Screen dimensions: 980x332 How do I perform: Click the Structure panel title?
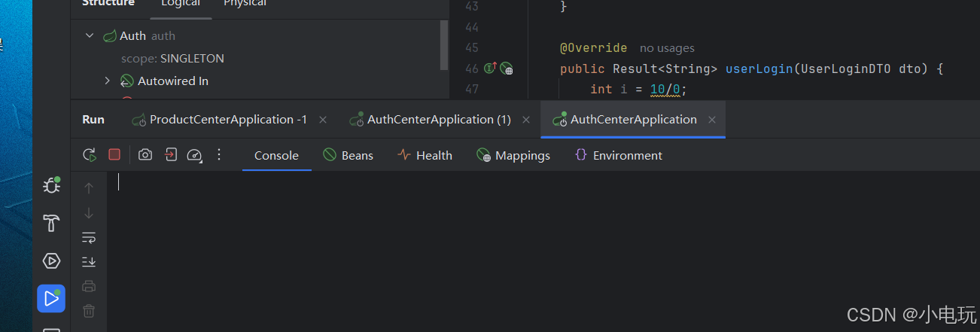(x=108, y=4)
